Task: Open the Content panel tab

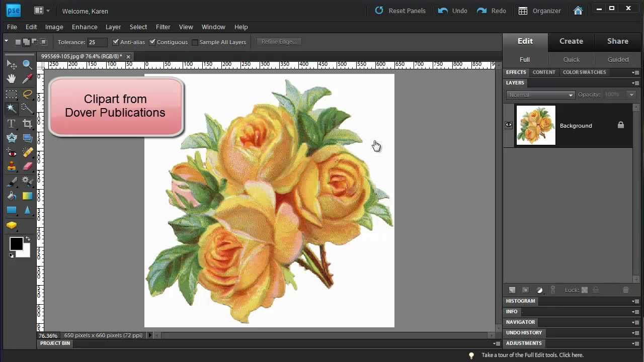Action: point(544,72)
